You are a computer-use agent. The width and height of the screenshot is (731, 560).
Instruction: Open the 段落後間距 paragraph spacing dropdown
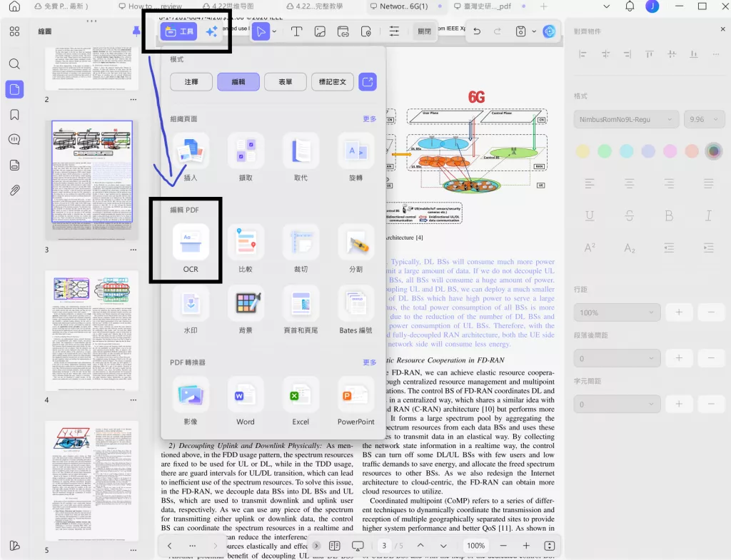pyautogui.click(x=617, y=358)
